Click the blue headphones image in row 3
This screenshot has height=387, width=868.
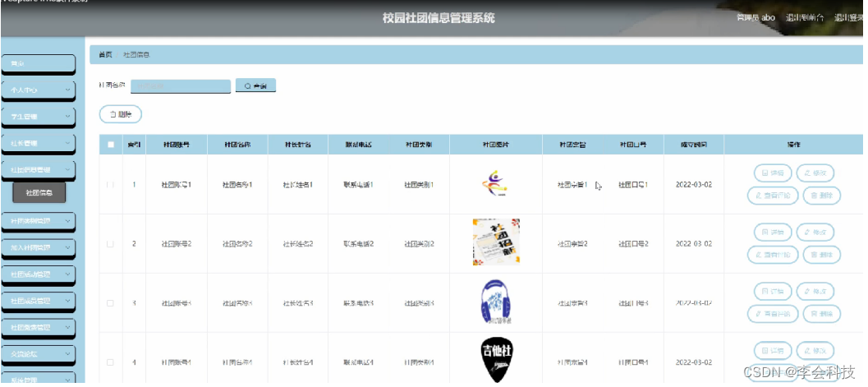[x=496, y=302]
